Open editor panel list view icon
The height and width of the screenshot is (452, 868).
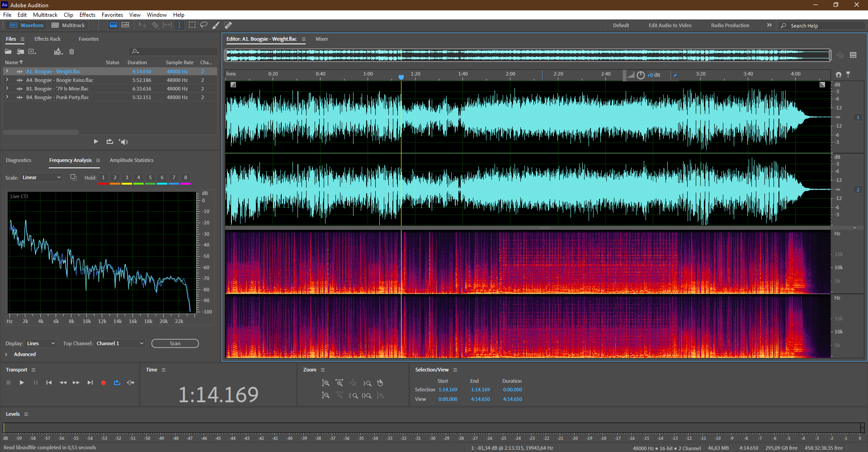[x=853, y=55]
